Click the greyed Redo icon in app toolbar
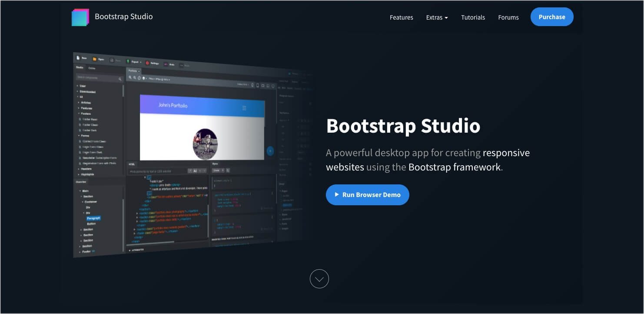 181,65
